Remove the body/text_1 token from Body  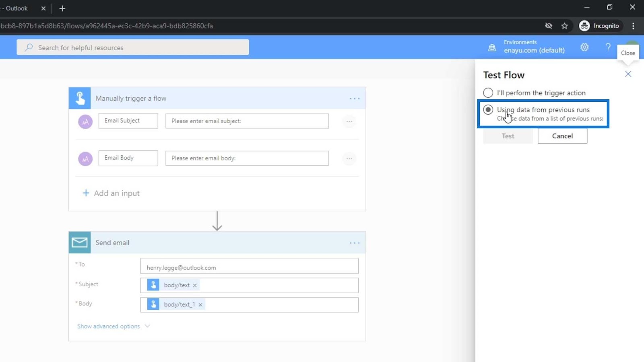(200, 305)
